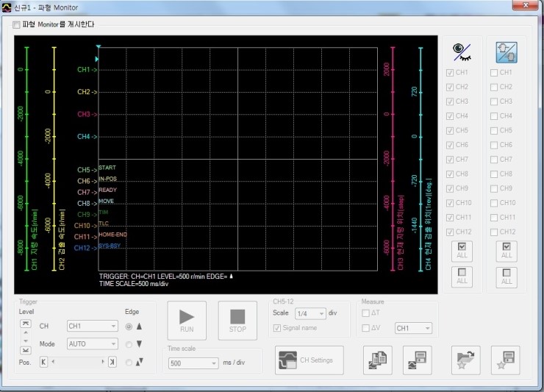The height and width of the screenshot is (392, 544).
Task: Click the show/hide eye icon above channel list
Action: tap(462, 52)
